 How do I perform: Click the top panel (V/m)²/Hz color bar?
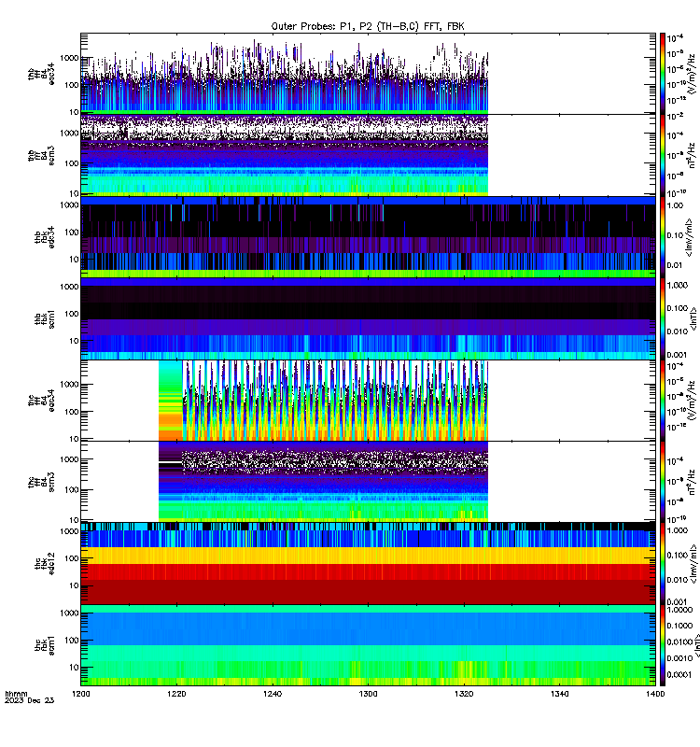coord(663,74)
